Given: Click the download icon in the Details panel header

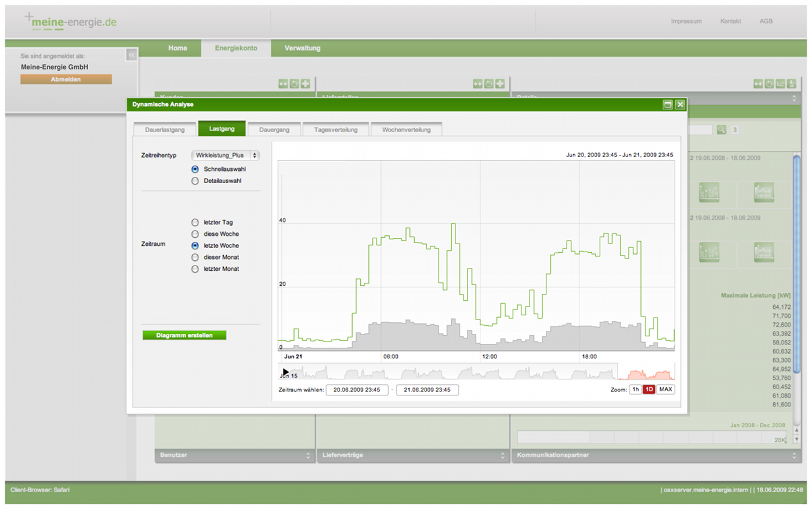Looking at the screenshot, I should (x=791, y=84).
